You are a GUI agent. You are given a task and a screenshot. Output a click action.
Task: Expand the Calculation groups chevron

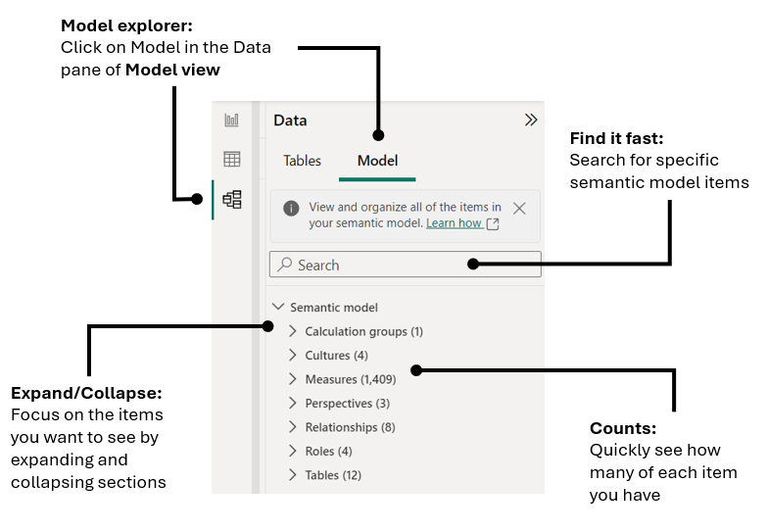(x=292, y=331)
